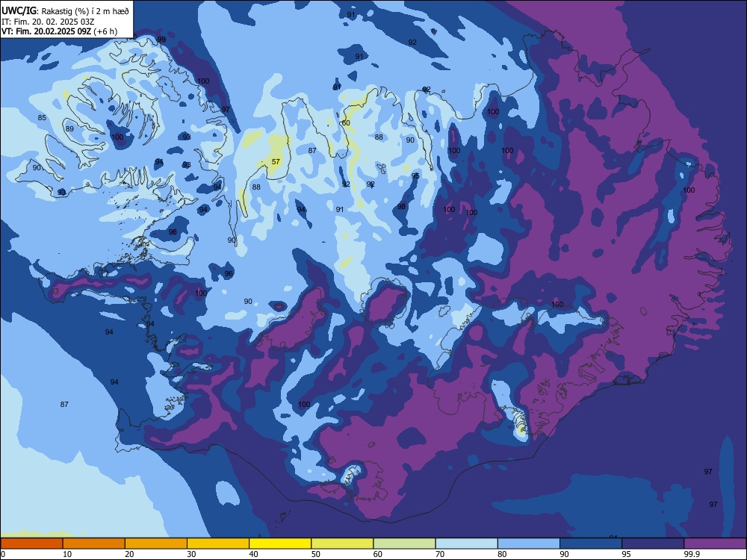The image size is (747, 560).
Task: Click the orange 10–20 legend swatch
Action: pos(94,544)
